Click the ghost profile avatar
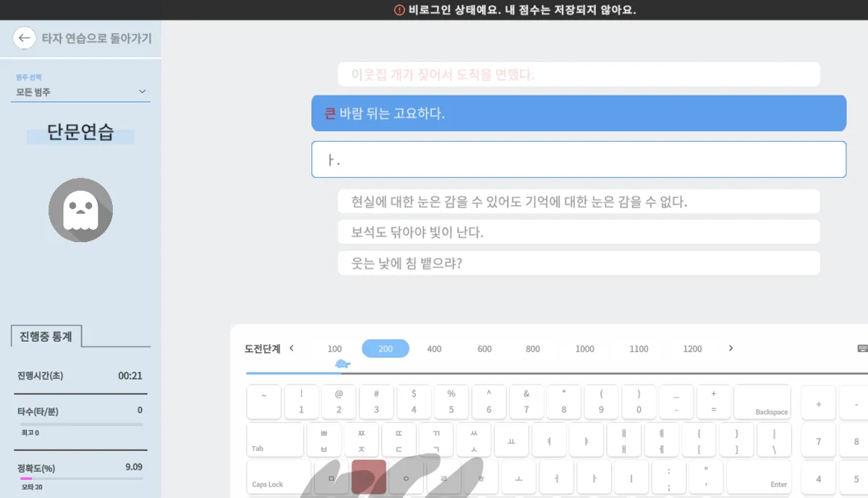This screenshot has width=868, height=498. [80, 210]
